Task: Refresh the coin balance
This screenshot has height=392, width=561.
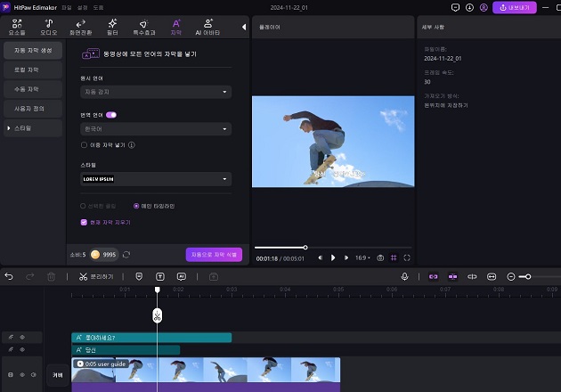Action: [x=126, y=255]
